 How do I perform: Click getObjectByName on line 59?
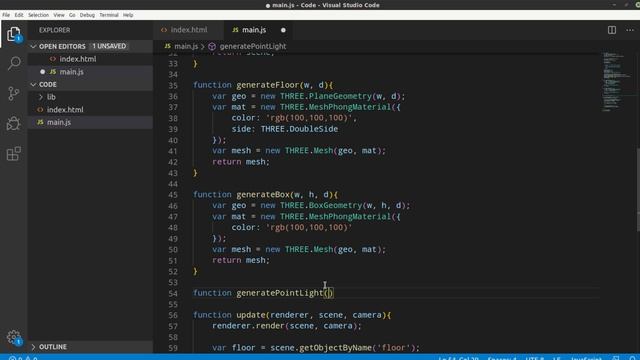pyautogui.click(x=335, y=348)
